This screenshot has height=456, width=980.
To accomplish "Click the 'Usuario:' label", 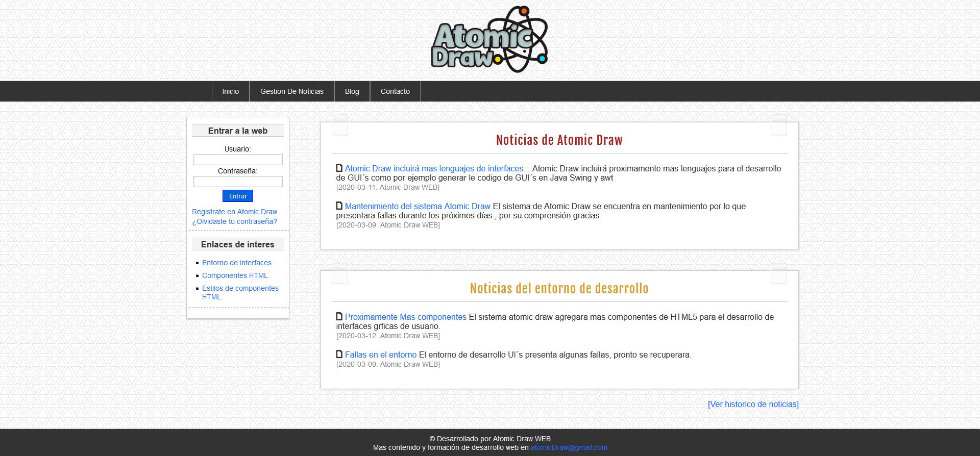I will pyautogui.click(x=238, y=149).
